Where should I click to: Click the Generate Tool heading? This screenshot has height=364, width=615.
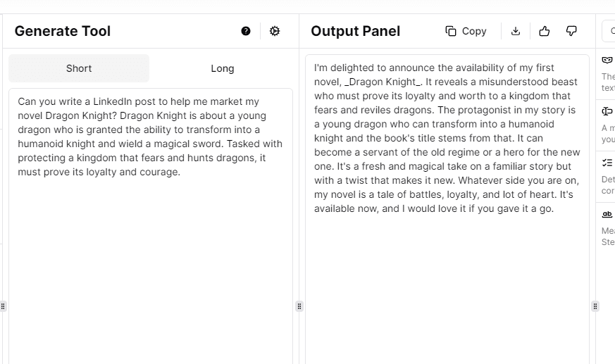pos(63,31)
